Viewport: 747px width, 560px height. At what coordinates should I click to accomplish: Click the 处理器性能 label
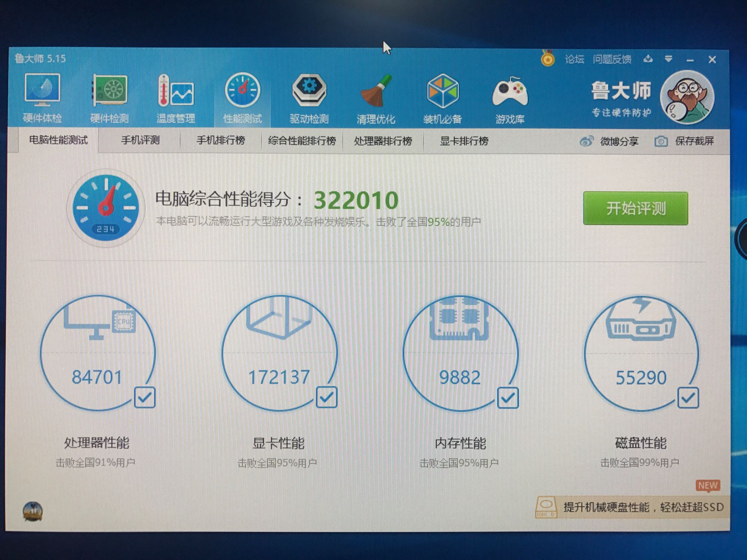(96, 443)
